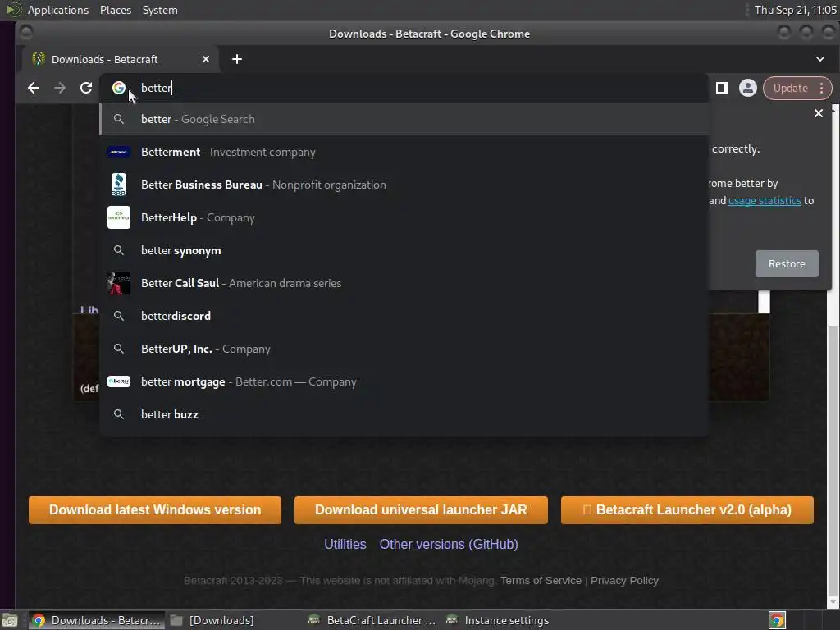Screen dimensions: 840x630
Task: Click the Better Business Bureau logo
Action: click(x=119, y=185)
